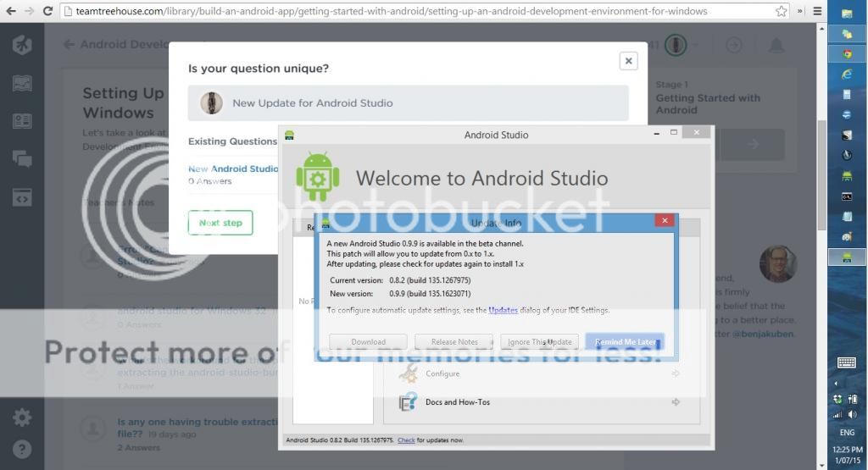This screenshot has width=868, height=470.
Task: Go forward in Chrome browser
Action: tap(30, 11)
